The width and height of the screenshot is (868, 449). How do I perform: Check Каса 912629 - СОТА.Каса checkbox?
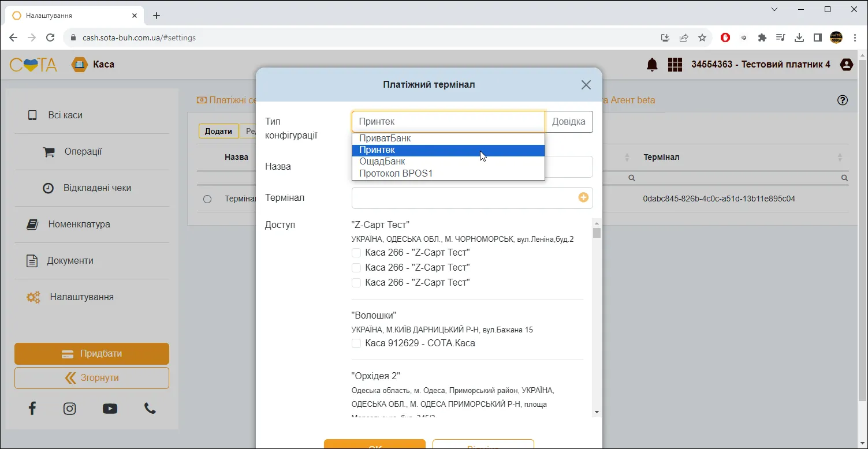[x=356, y=343]
